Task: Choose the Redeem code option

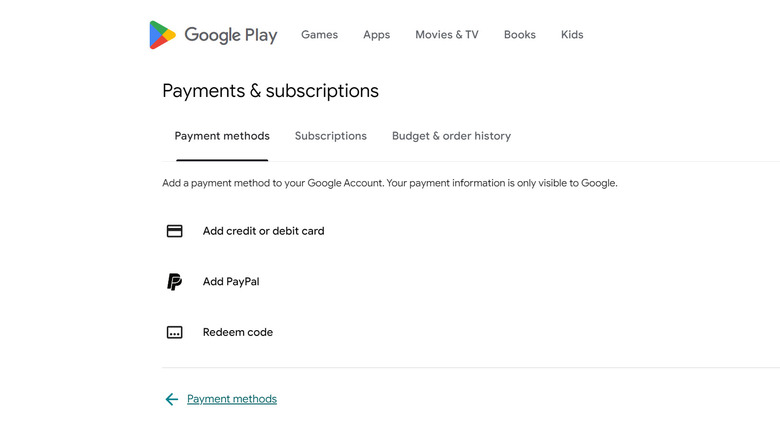Action: pos(238,332)
